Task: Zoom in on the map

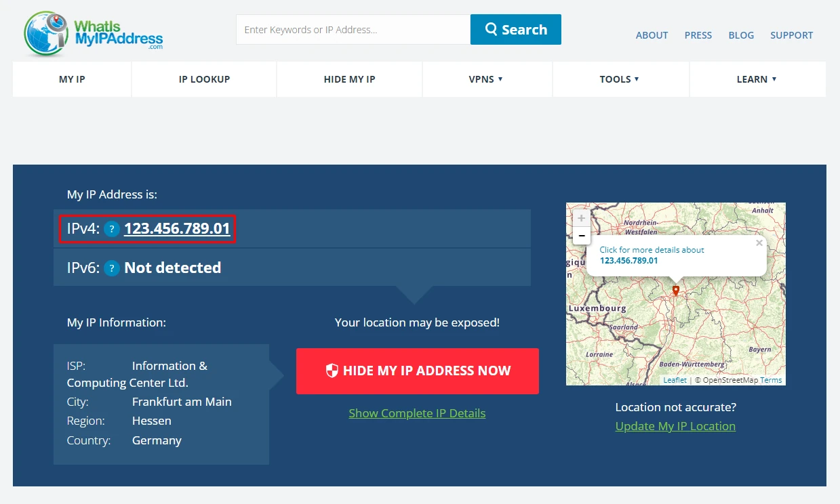Action: [x=581, y=219]
